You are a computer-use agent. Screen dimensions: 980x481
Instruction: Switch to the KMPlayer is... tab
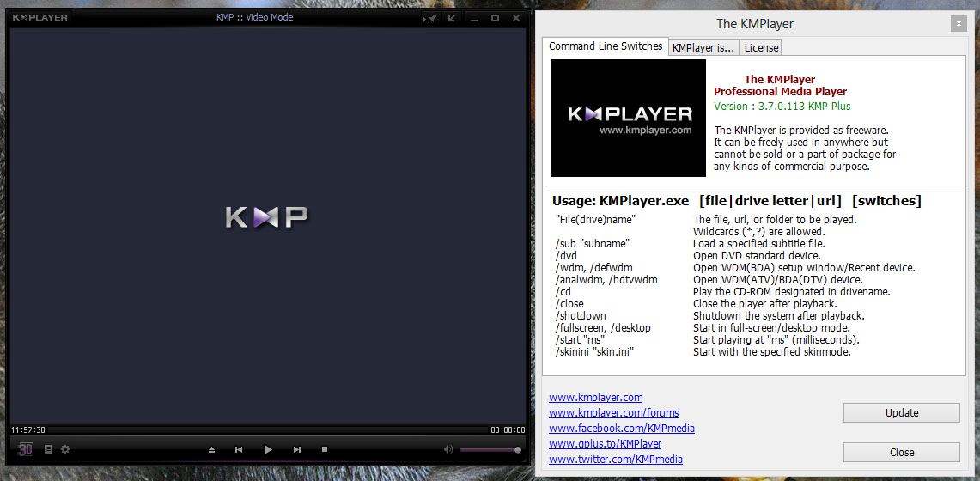point(703,48)
